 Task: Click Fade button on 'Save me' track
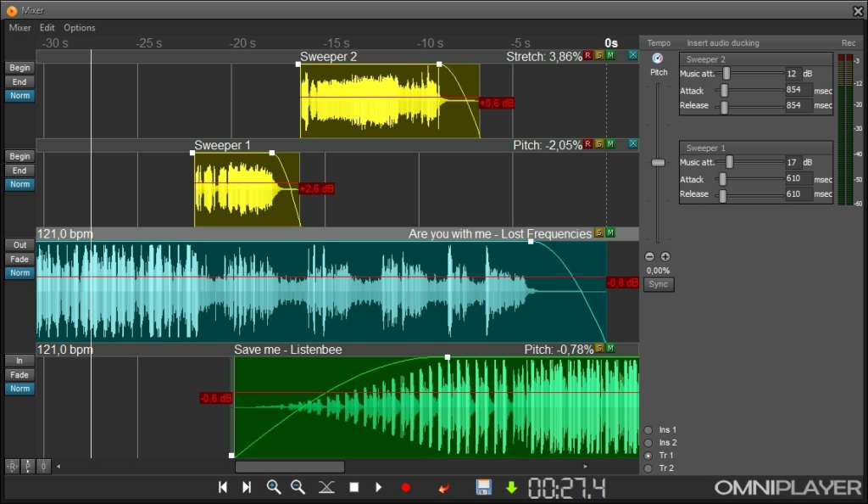click(20, 375)
